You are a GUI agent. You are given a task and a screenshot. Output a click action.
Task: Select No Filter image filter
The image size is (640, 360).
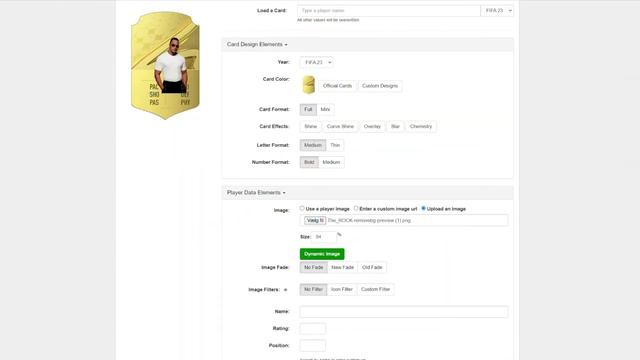point(313,289)
